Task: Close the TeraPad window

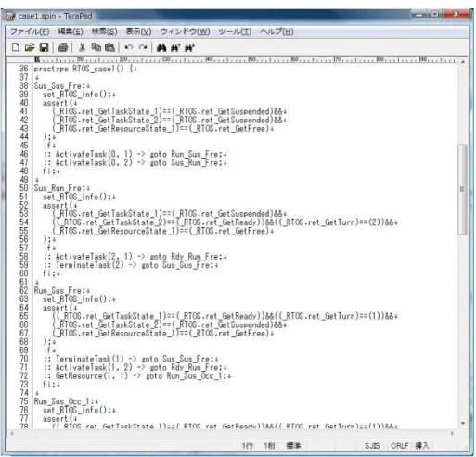Action: pyautogui.click(x=456, y=14)
